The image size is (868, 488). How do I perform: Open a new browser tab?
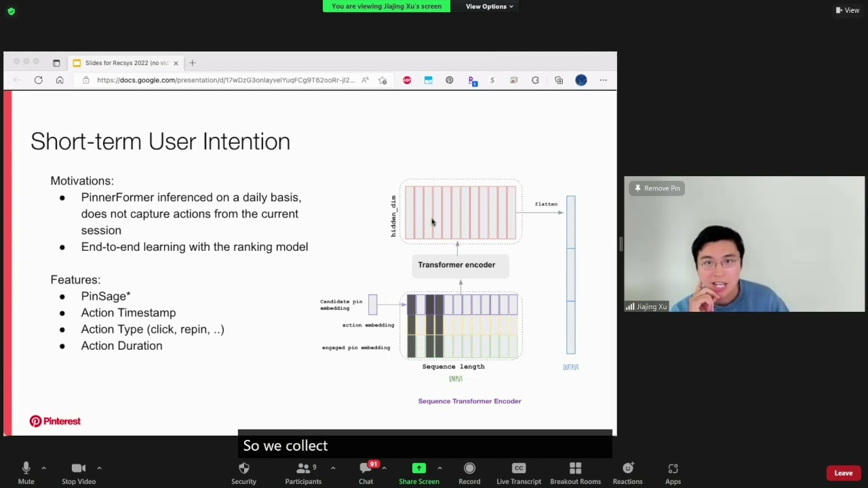[x=193, y=63]
